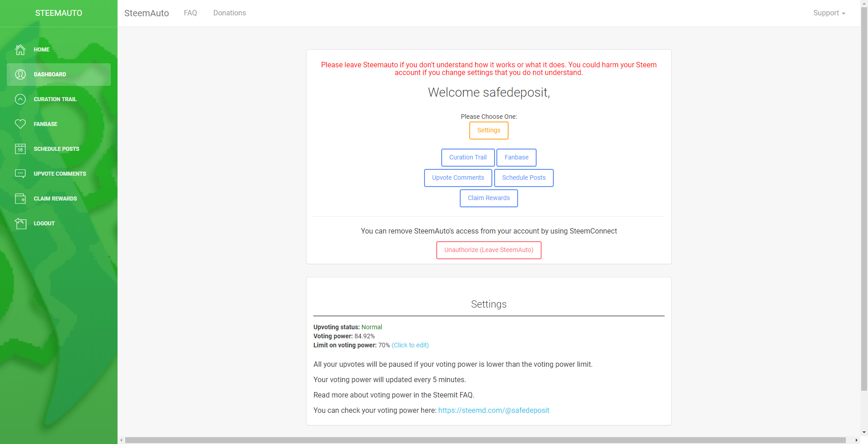Click the Dashboard user icon in sidebar
The width and height of the screenshot is (868, 444).
pos(20,75)
